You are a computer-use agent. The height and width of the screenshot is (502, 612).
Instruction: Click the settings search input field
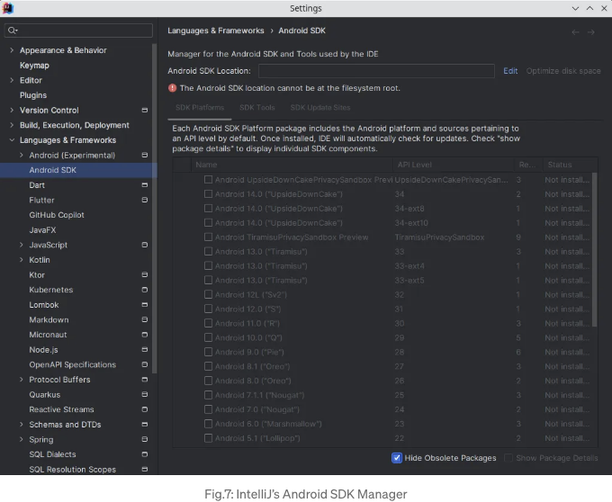tap(78, 30)
